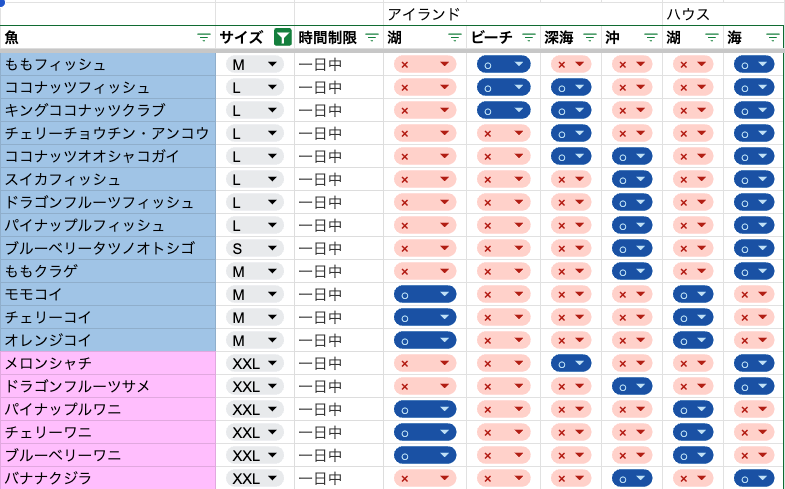Select the チェリーコイ cell

click(x=108, y=317)
